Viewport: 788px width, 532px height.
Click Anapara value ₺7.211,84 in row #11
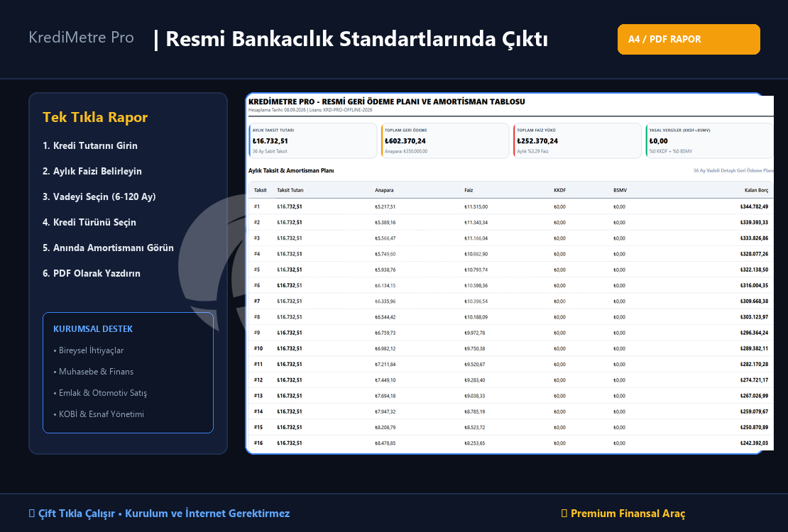click(385, 364)
